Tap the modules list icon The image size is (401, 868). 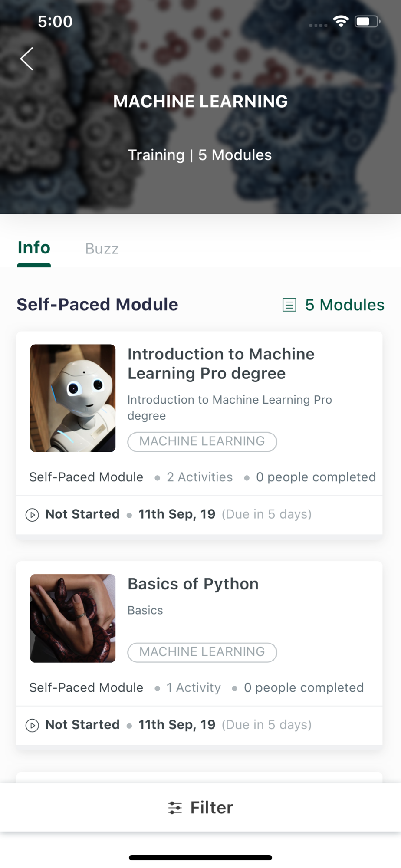[289, 305]
